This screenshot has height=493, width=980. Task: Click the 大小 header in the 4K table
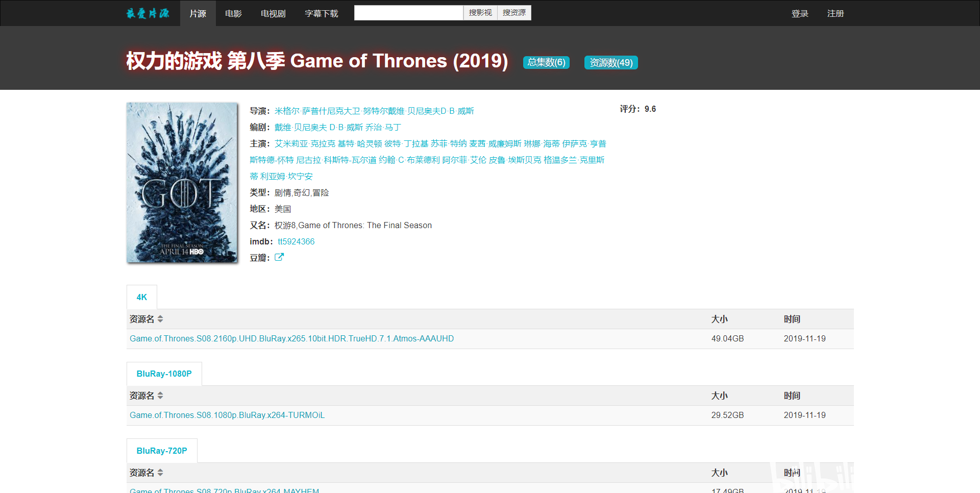(720, 319)
